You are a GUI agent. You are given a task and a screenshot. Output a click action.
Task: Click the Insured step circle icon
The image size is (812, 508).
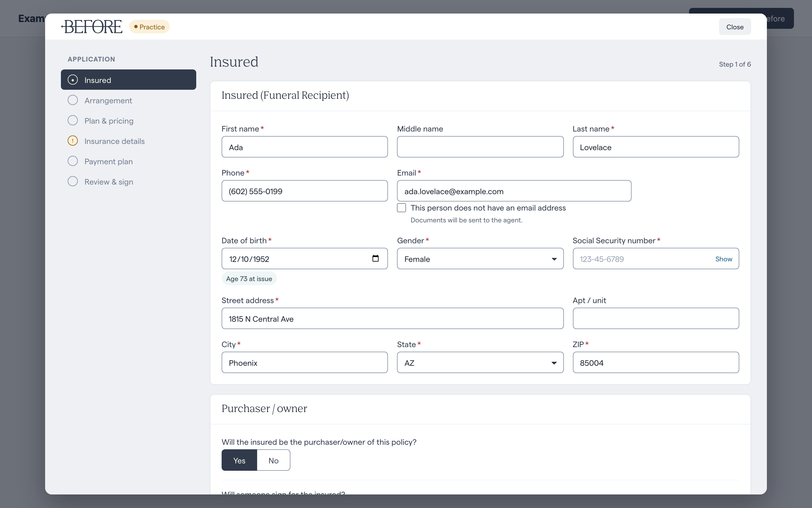[72, 80]
